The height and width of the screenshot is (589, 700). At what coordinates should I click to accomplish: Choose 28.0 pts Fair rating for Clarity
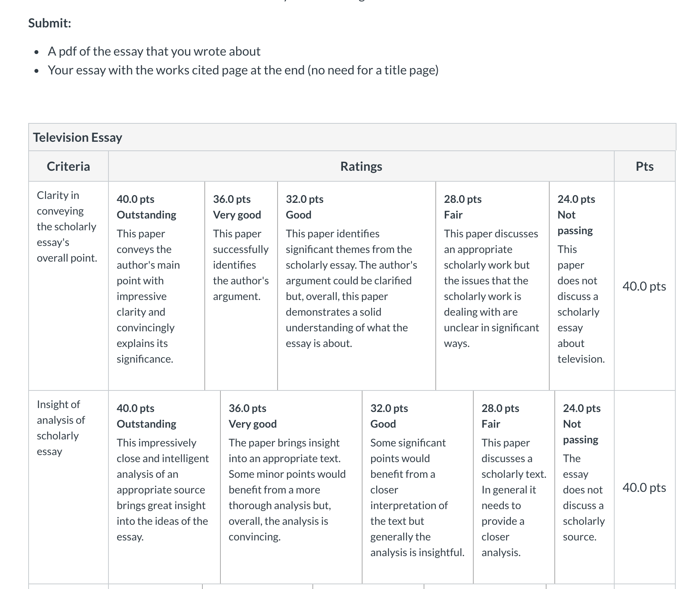tap(493, 285)
